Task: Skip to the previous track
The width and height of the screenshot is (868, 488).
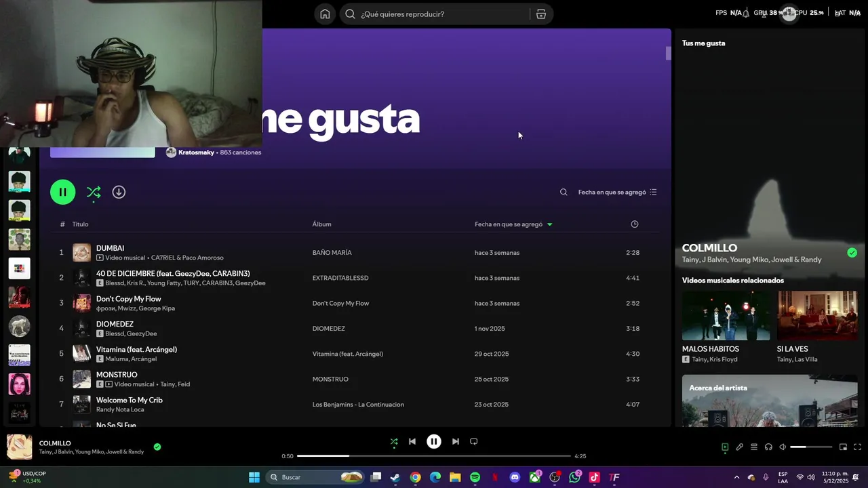Action: 412,442
